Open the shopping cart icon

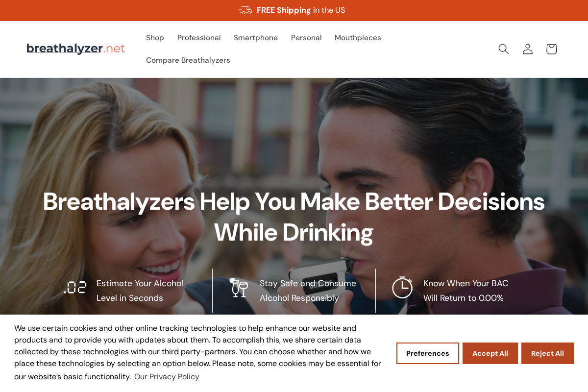click(551, 49)
